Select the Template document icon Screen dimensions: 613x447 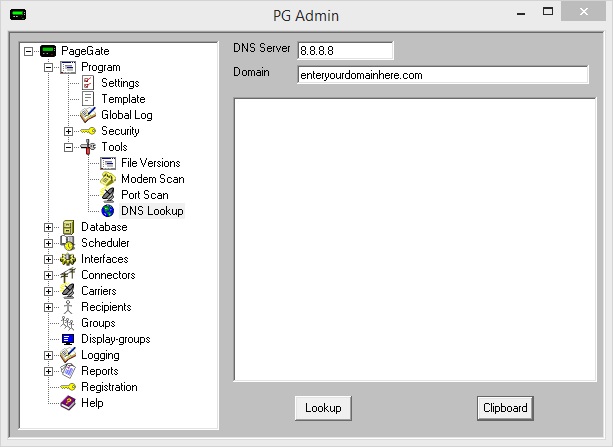click(x=88, y=99)
